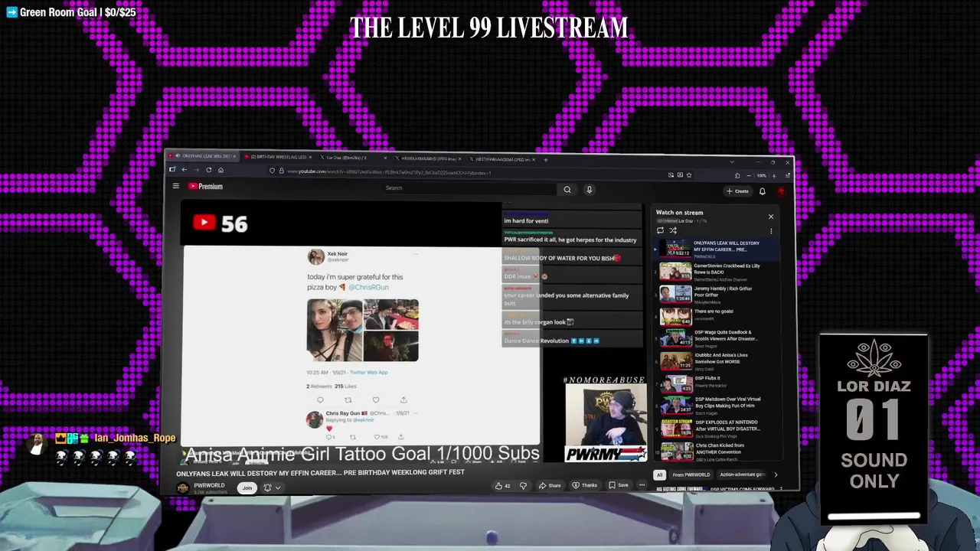Reload the page with the browser refresh icon

point(208,169)
